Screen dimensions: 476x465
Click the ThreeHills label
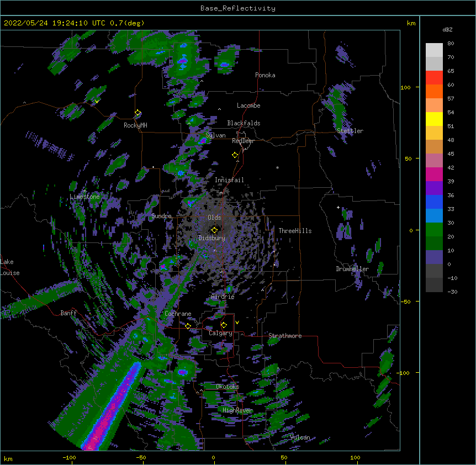(x=295, y=231)
